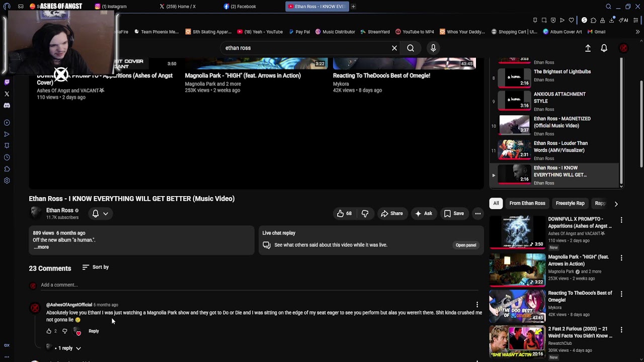This screenshot has width=644, height=362.
Task: Click Reply under AshesOfAngstOfficial comment
Action: (94, 331)
